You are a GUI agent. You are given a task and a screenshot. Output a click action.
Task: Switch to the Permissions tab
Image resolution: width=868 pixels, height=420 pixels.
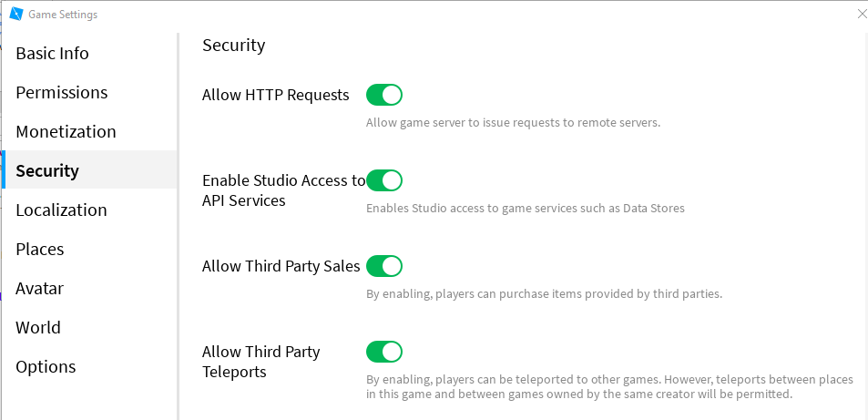pyautogui.click(x=62, y=93)
